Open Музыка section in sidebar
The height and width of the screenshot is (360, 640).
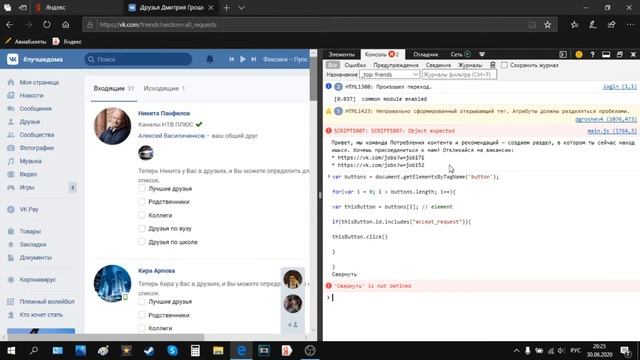(x=31, y=161)
